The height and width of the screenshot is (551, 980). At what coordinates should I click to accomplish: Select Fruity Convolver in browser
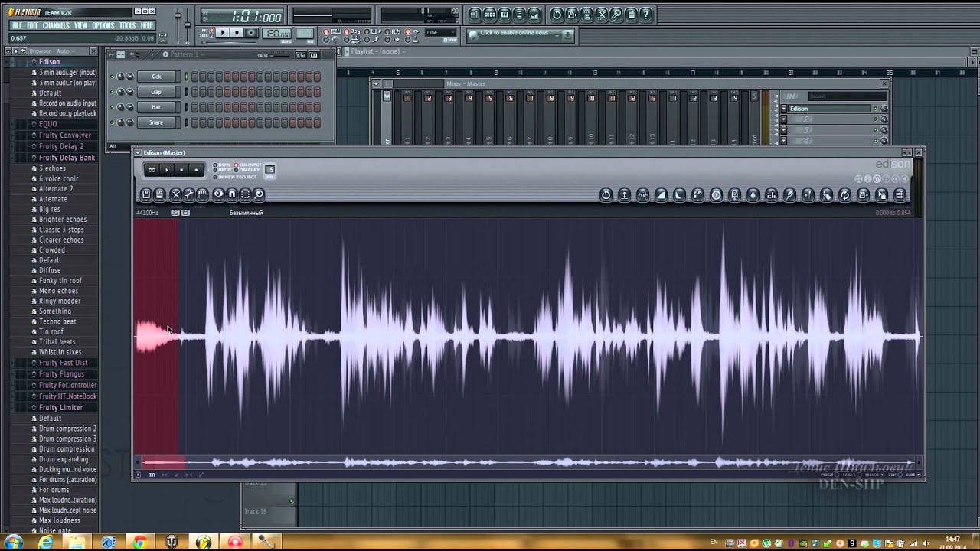(x=64, y=135)
